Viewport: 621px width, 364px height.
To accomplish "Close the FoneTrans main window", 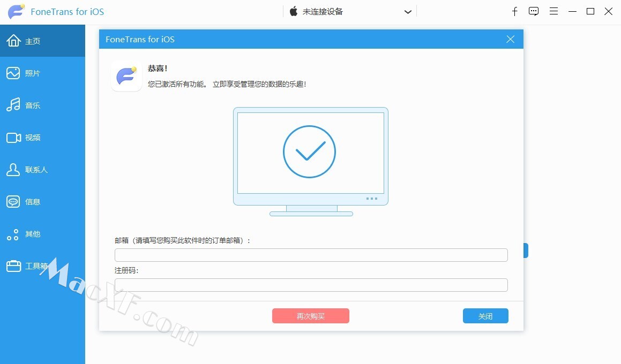I will pyautogui.click(x=608, y=11).
